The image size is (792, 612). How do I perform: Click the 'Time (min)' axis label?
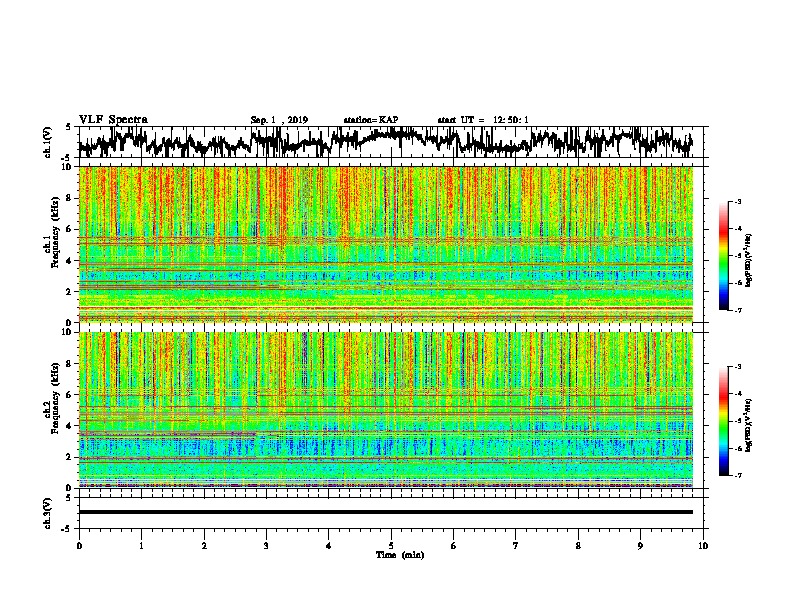click(400, 555)
